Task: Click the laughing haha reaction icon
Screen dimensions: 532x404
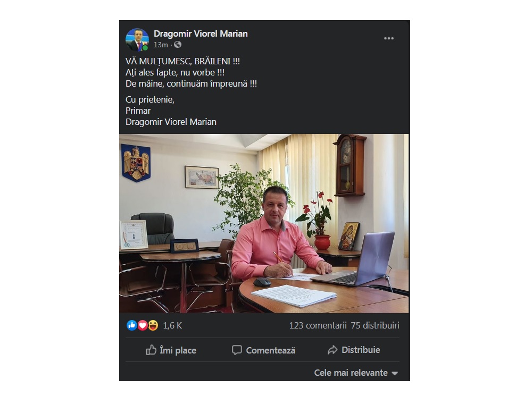Action: point(153,325)
